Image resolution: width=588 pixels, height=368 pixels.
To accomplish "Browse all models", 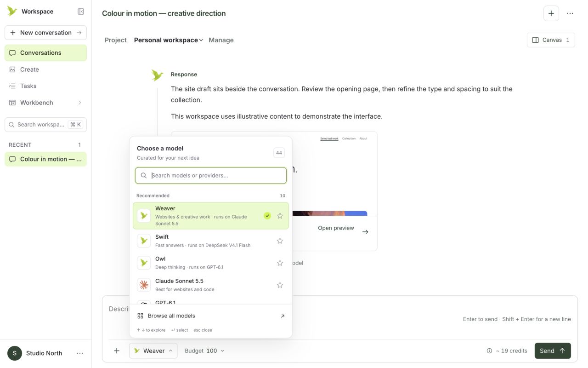I will 211,316.
